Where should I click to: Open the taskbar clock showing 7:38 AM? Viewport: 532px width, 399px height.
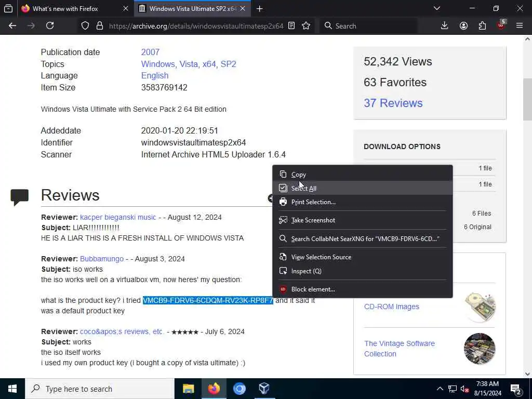[487, 389]
